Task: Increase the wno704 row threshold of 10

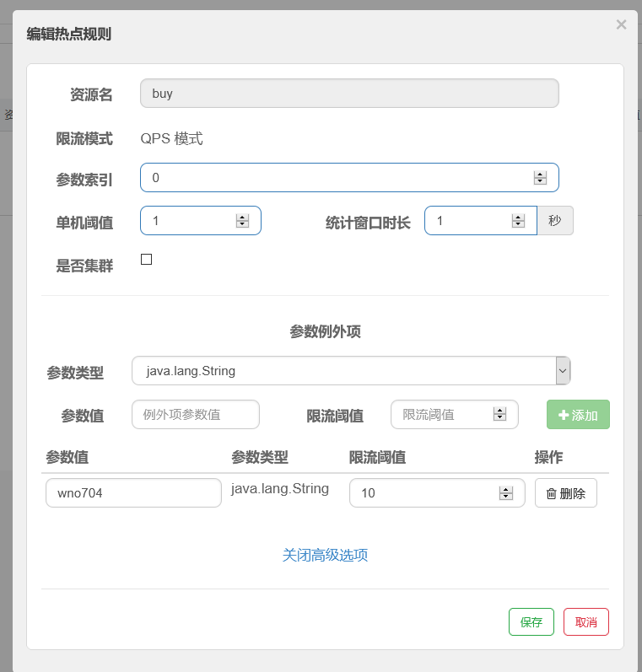Action: tap(505, 489)
